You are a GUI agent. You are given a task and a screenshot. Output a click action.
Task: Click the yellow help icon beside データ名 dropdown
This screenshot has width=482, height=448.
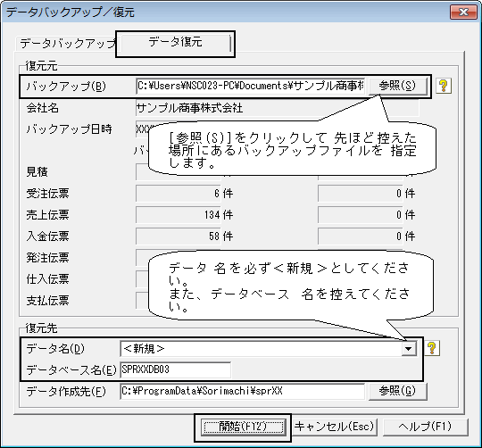click(432, 348)
